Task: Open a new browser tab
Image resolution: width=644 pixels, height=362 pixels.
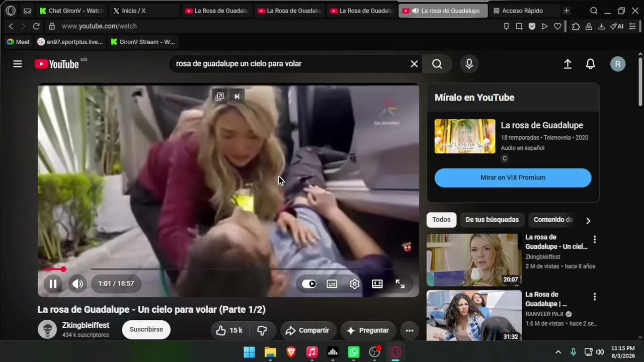Action: coord(567,11)
